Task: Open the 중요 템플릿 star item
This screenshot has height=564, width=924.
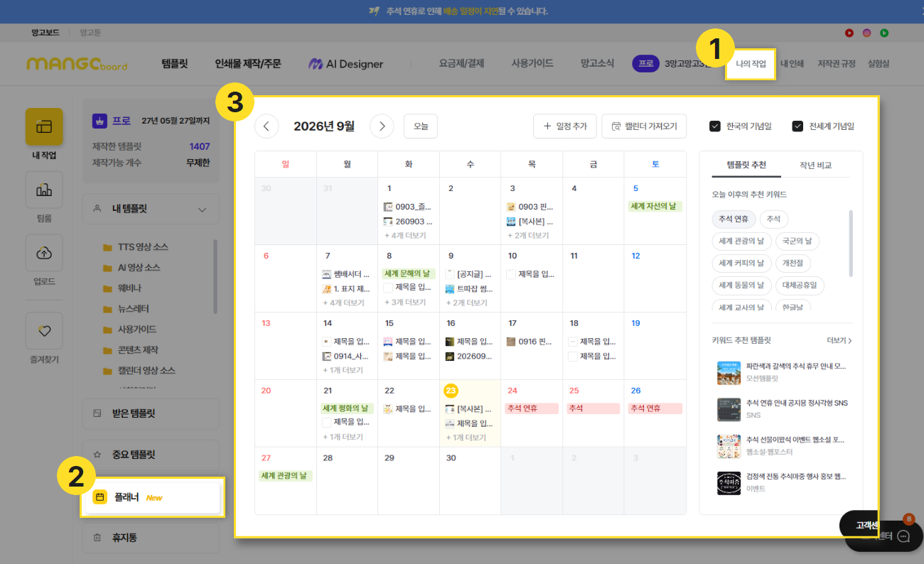Action: click(151, 455)
